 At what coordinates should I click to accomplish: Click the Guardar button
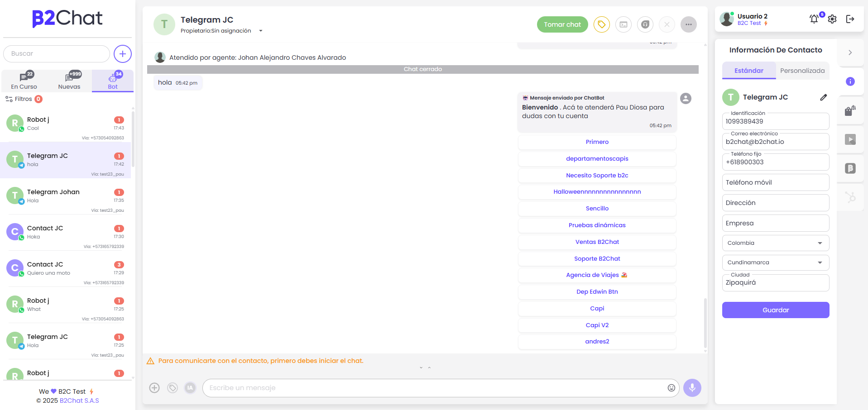[775, 310]
